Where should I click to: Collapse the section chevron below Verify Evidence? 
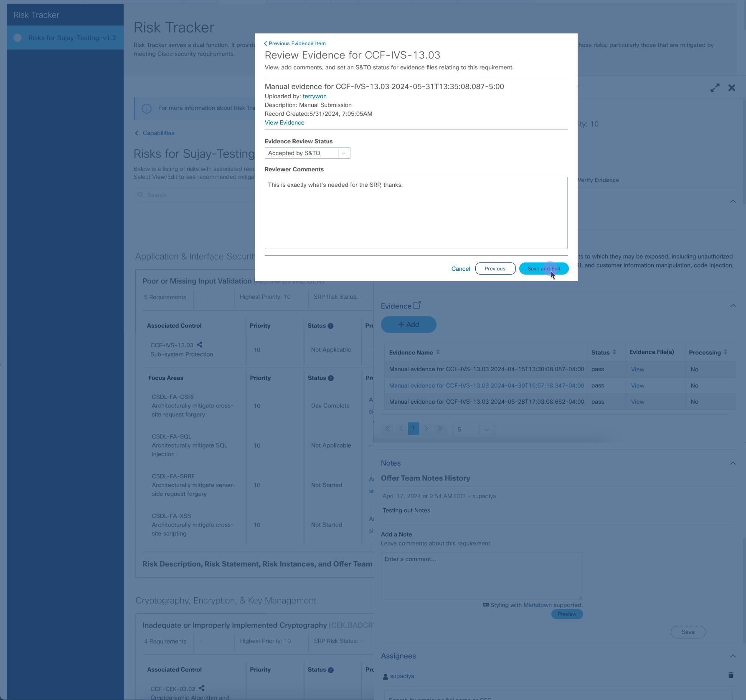[x=733, y=201]
